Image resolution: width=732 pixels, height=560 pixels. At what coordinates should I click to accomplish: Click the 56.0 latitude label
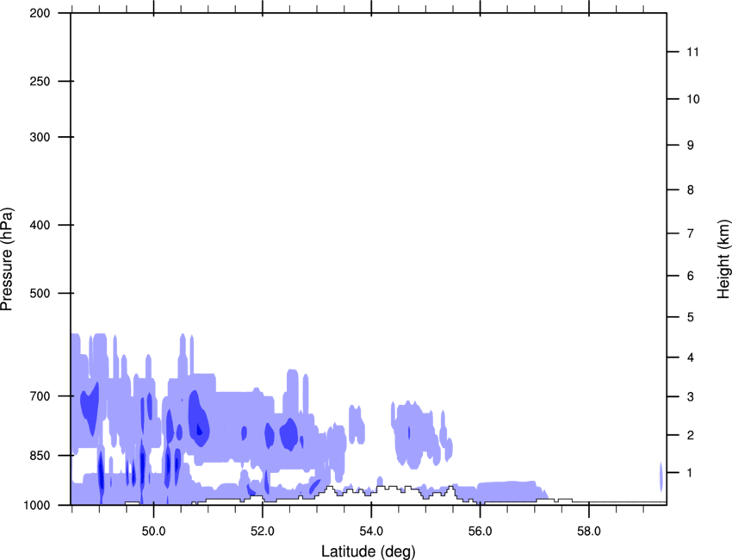(x=480, y=532)
